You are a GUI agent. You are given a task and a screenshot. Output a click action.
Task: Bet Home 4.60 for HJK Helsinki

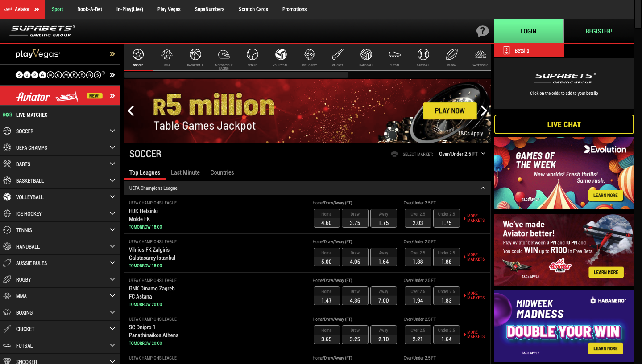[327, 219]
